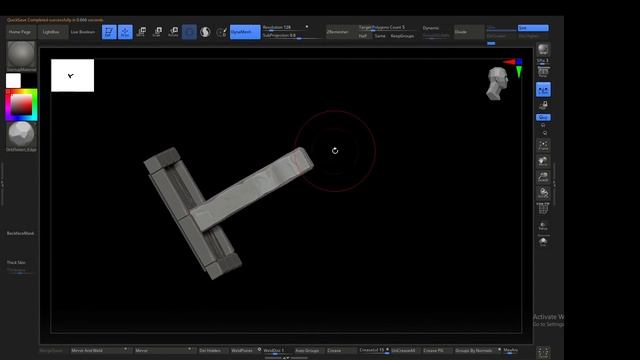
Task: Toggle BackfaceMask option
Action: (20, 233)
